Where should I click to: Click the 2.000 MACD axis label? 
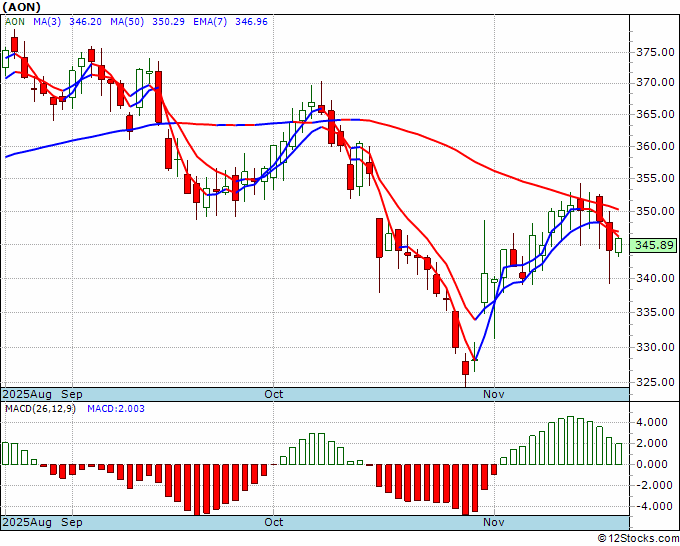click(651, 443)
